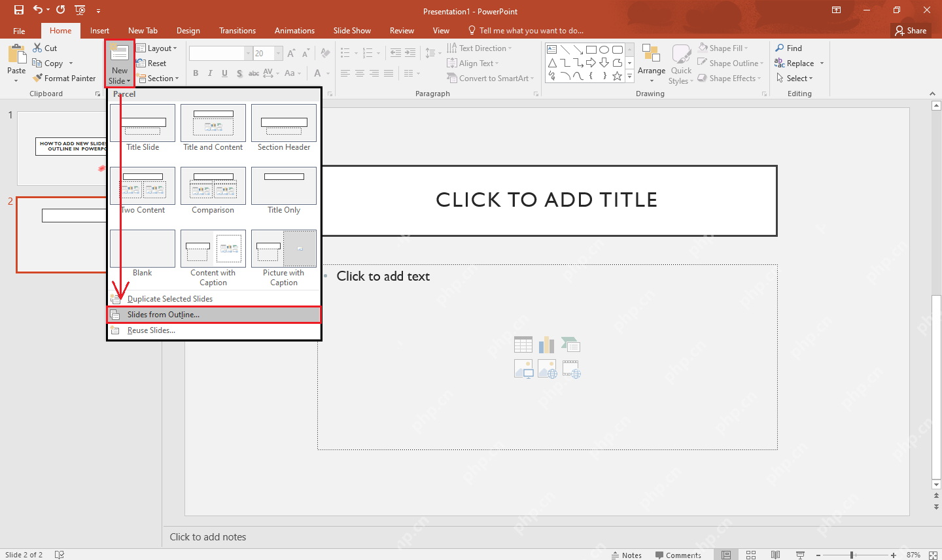Image resolution: width=942 pixels, height=560 pixels.
Task: Click the Reset button
Action: (x=151, y=63)
